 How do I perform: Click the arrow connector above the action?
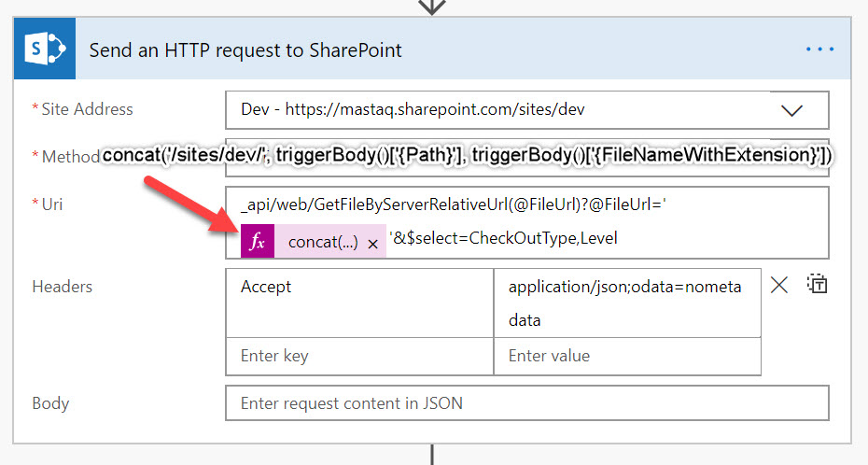click(x=431, y=7)
